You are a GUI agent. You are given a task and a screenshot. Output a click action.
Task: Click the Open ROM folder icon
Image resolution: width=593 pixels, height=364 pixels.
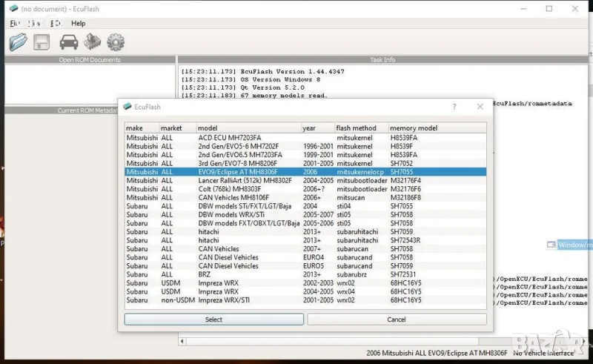tap(18, 42)
